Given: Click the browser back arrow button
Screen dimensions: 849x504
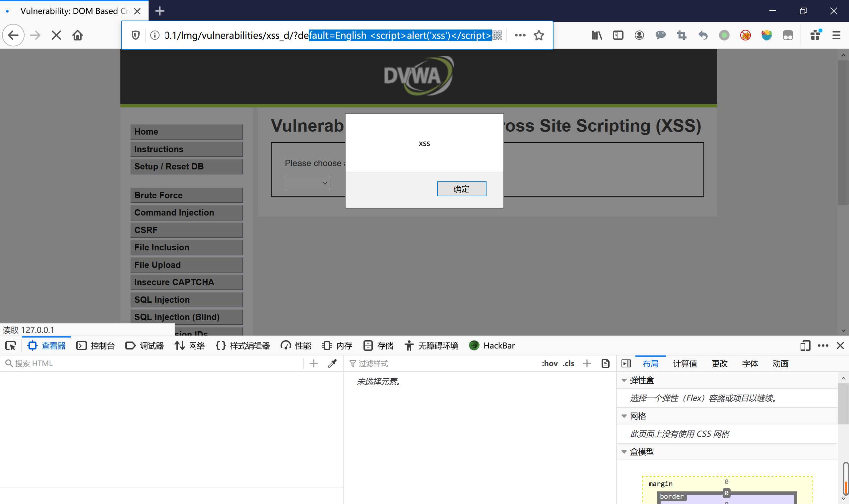Looking at the screenshot, I should (x=13, y=35).
